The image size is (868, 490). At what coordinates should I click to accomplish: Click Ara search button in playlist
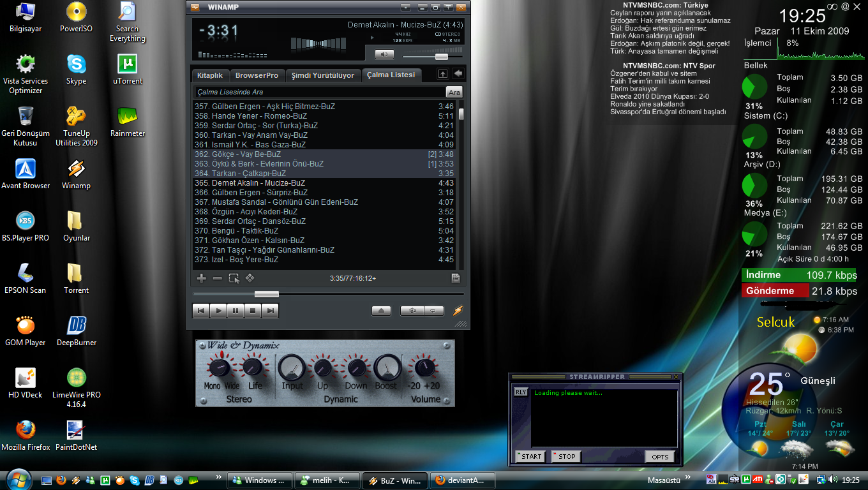(454, 92)
